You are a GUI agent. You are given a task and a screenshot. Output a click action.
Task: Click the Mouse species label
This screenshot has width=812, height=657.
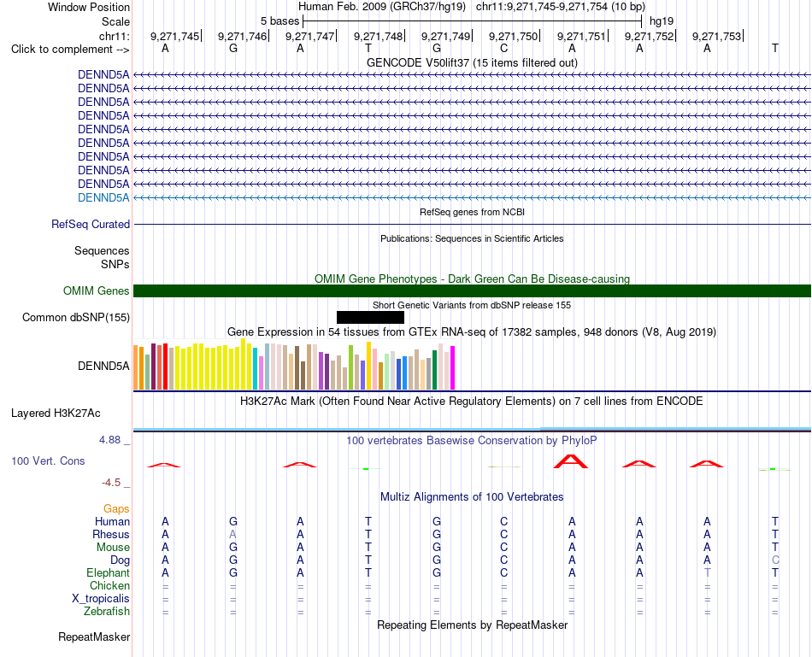[113, 548]
